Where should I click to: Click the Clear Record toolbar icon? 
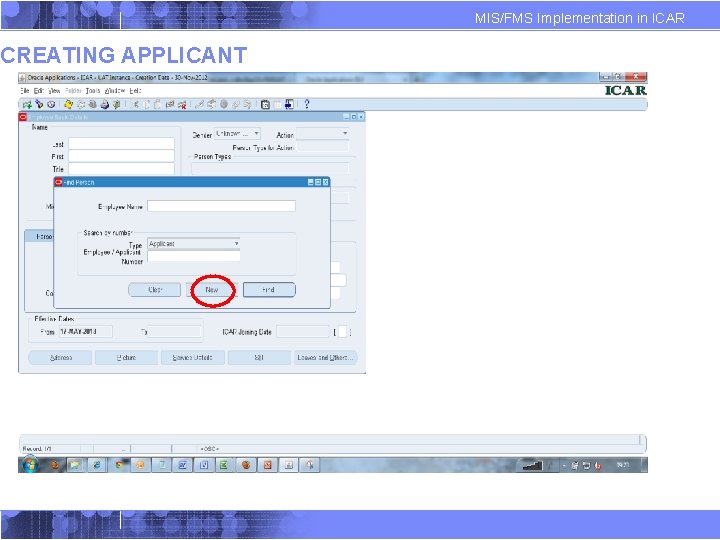point(170,105)
